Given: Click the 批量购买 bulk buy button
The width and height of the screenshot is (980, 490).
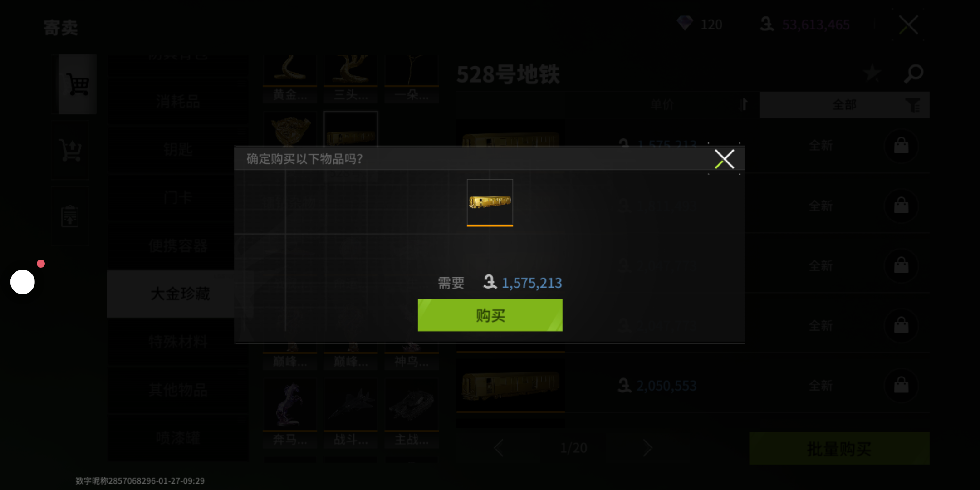Looking at the screenshot, I should tap(839, 449).
